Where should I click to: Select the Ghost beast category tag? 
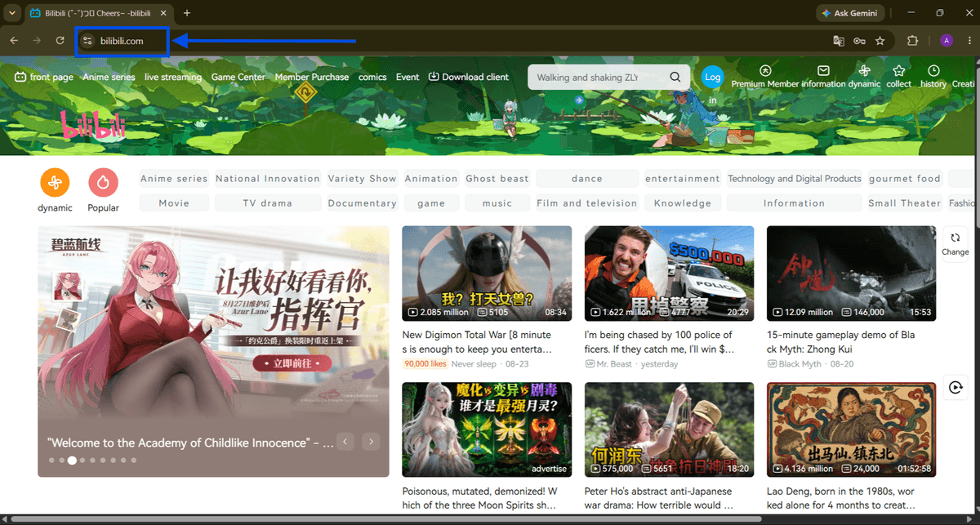click(497, 179)
